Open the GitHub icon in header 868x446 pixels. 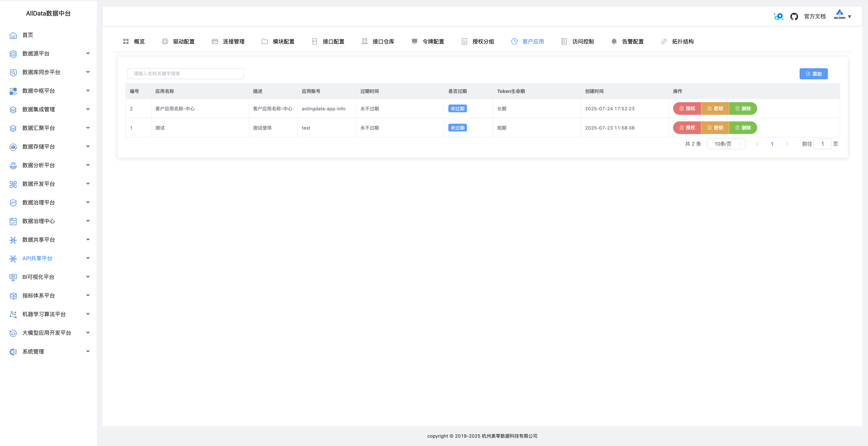[x=794, y=16]
